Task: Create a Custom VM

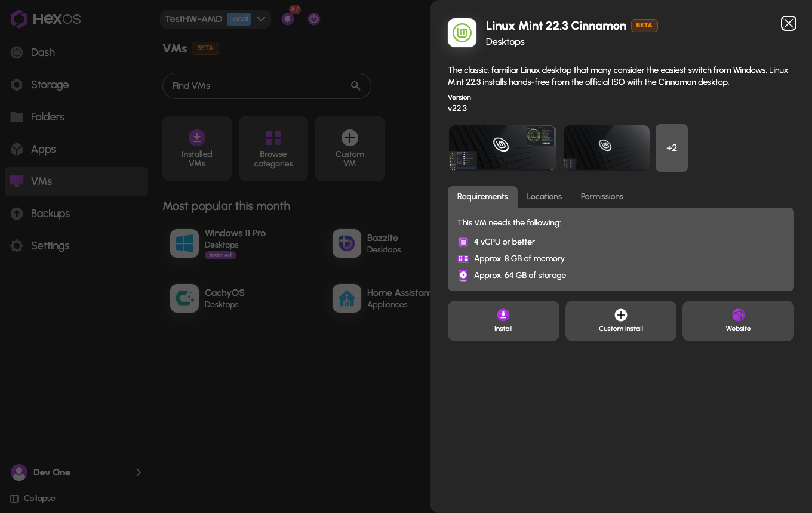Action: [x=350, y=149]
